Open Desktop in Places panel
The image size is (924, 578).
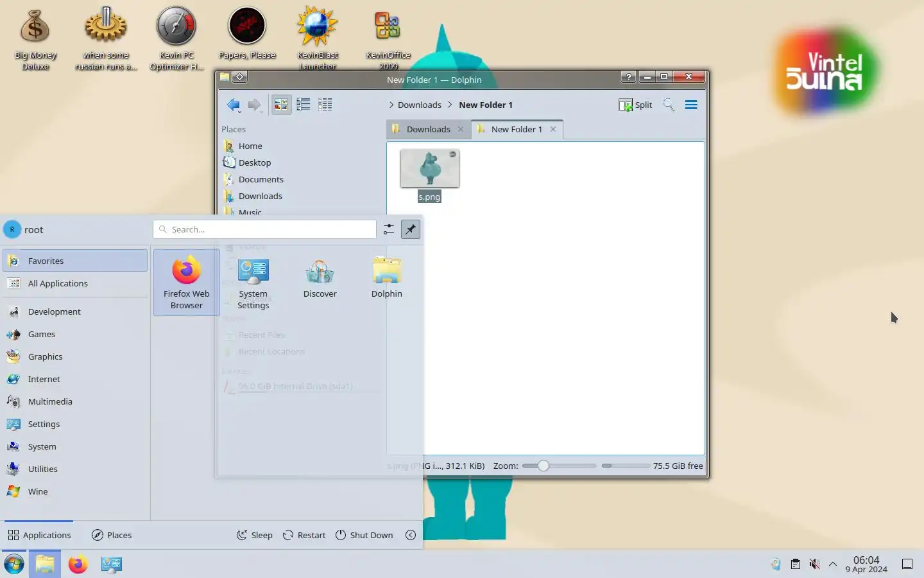coord(255,162)
